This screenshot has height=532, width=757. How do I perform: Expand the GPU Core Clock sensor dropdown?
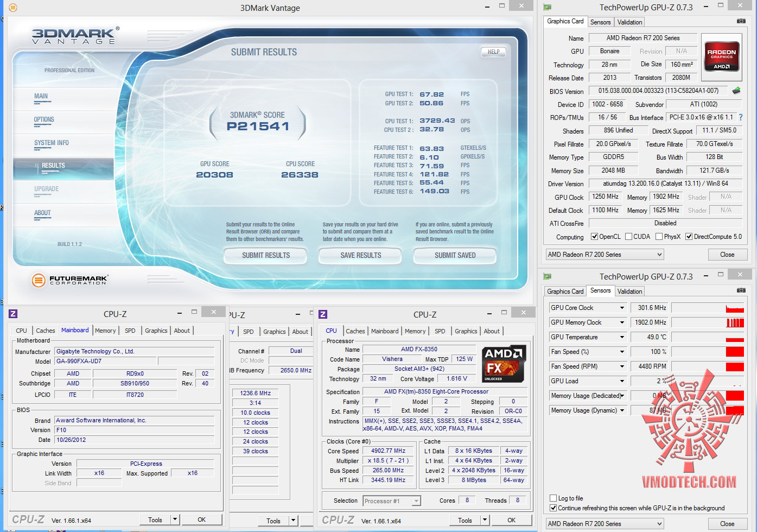tap(622, 308)
